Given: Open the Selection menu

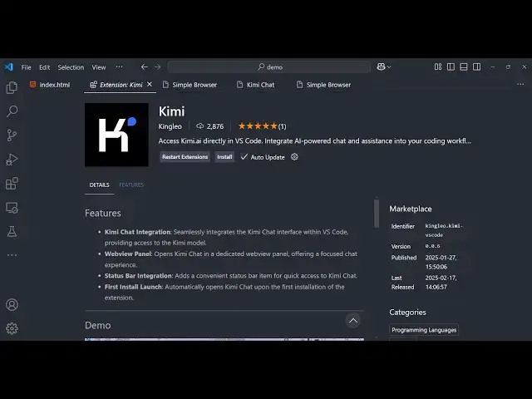Looking at the screenshot, I should pos(71,67).
